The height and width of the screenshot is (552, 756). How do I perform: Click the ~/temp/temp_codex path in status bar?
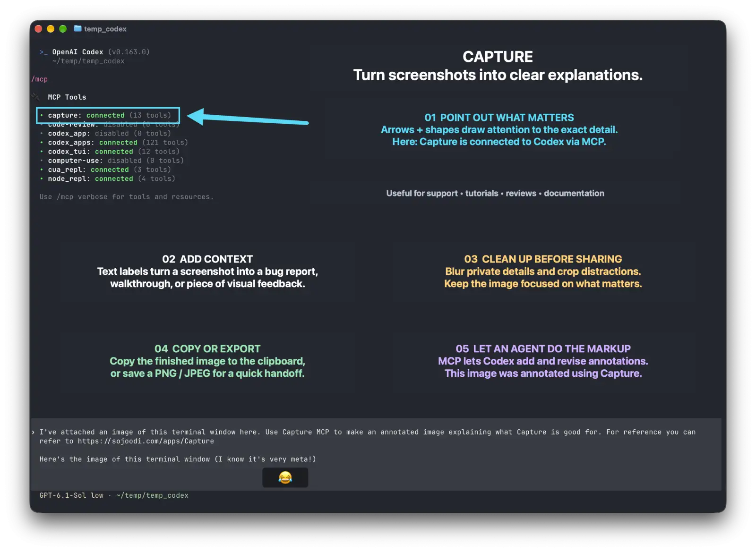pos(152,495)
